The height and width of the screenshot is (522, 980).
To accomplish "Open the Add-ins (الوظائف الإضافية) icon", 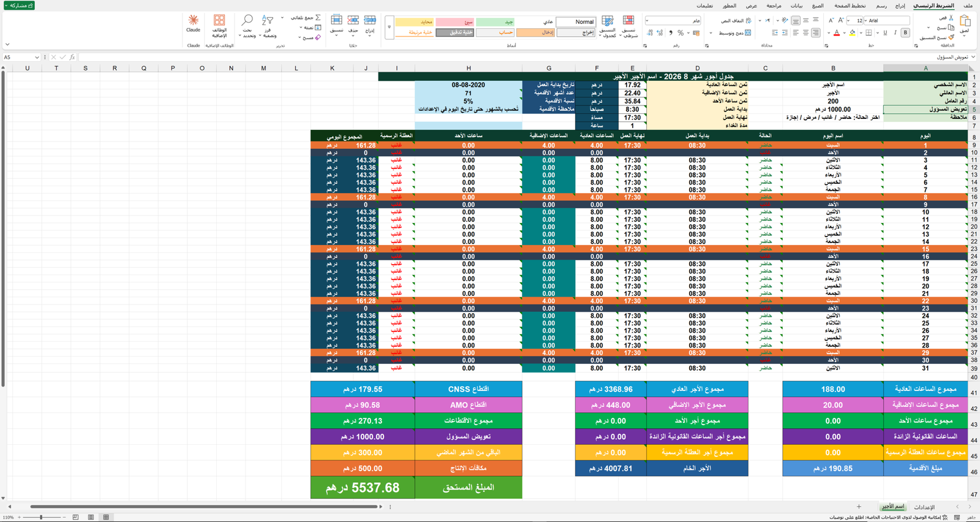I will point(219,20).
